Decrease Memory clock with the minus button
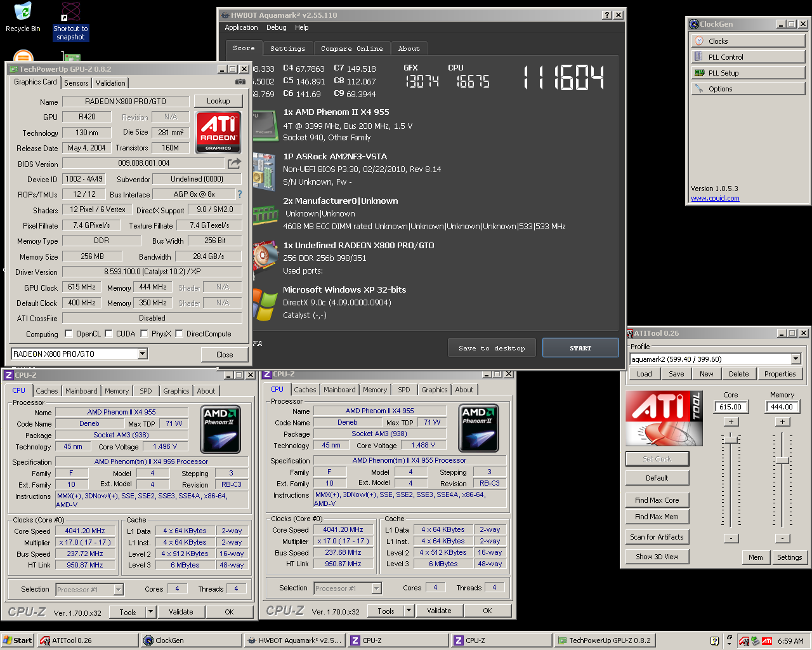The image size is (812, 650). (782, 538)
